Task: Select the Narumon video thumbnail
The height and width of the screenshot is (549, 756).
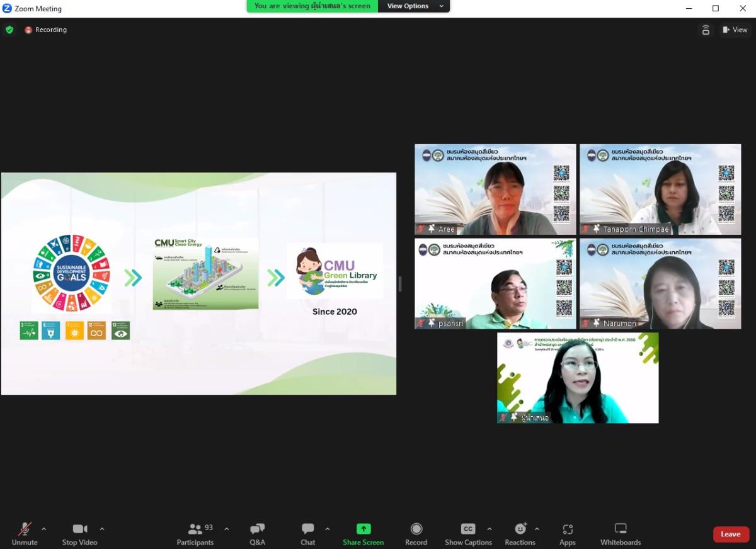Action: [660, 284]
